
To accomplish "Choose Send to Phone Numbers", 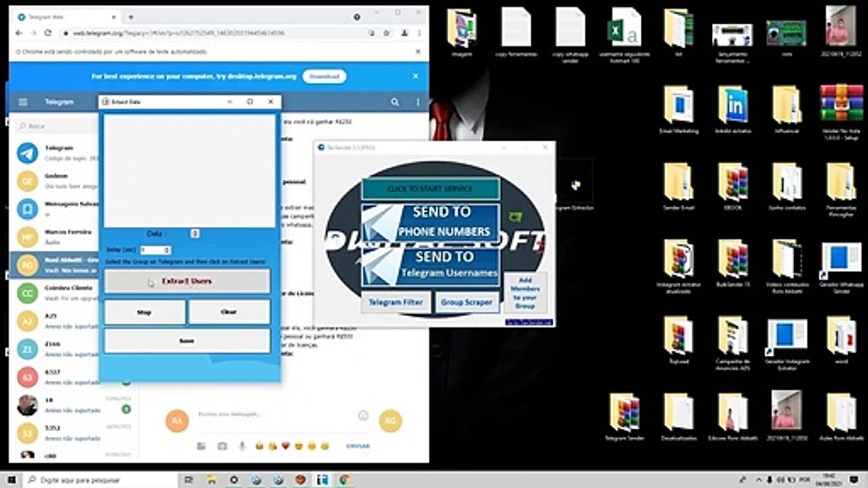I will (431, 222).
